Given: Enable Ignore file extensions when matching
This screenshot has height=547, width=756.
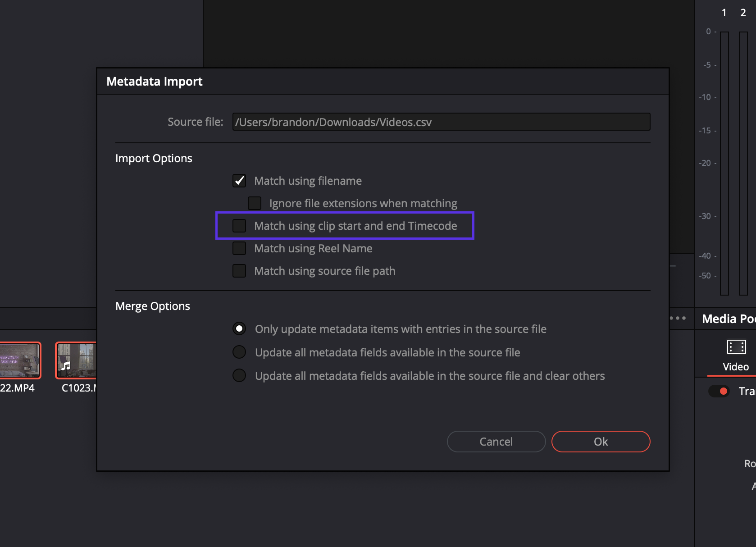Looking at the screenshot, I should tap(255, 203).
